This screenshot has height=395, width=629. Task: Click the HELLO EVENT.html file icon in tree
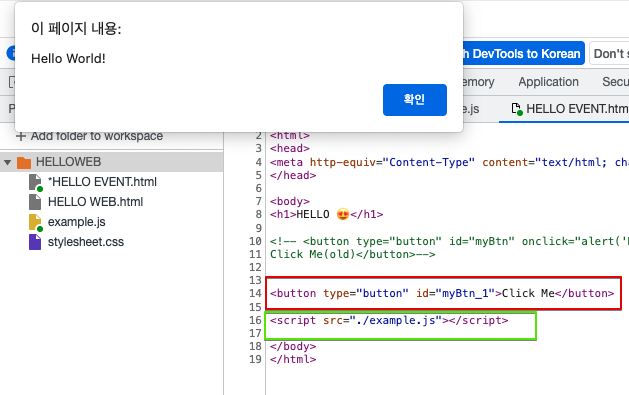point(35,182)
